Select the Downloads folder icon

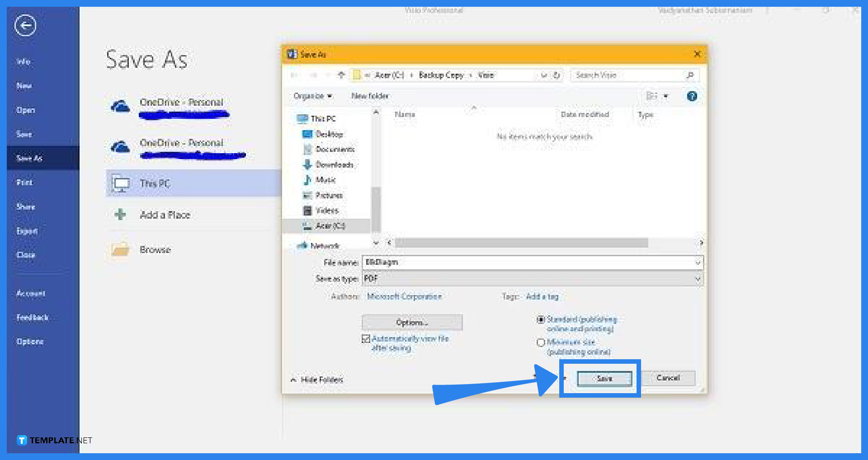(307, 164)
